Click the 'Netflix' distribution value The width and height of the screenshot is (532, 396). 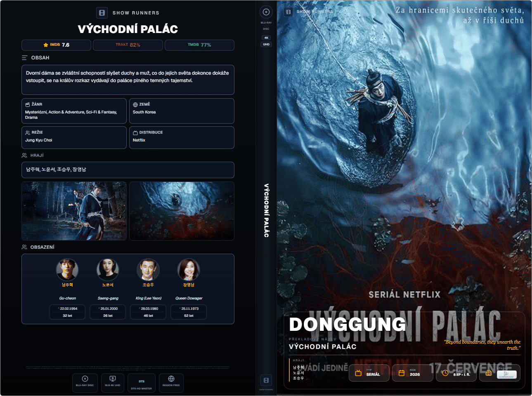click(x=139, y=140)
